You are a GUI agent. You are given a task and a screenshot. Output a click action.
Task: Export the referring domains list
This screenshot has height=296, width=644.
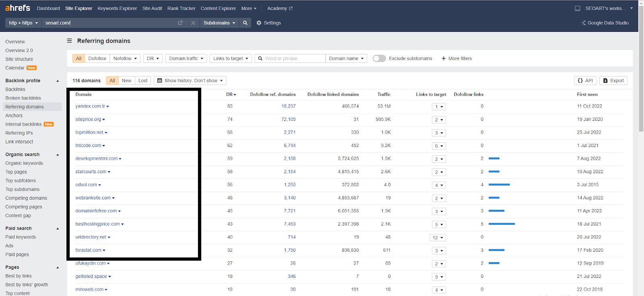click(613, 81)
